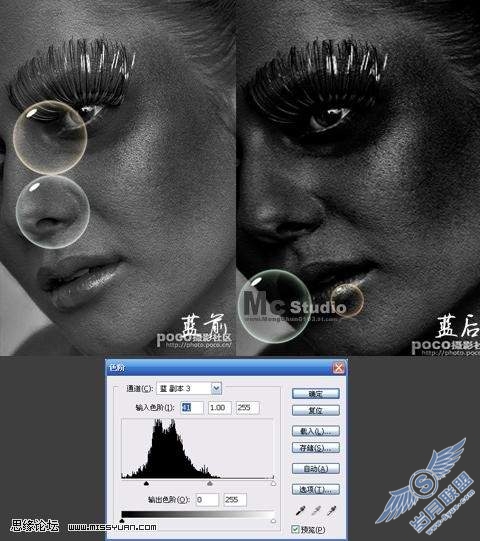This screenshot has height=541, width=480.
Task: Close the 色阶 Levels dialog
Action: pyautogui.click(x=339, y=368)
